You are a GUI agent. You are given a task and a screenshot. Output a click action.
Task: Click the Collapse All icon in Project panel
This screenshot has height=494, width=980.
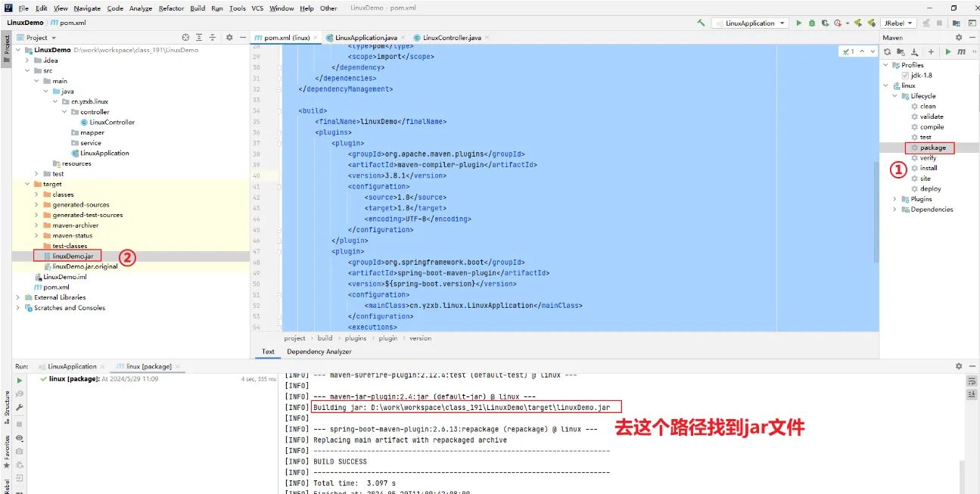[213, 37]
